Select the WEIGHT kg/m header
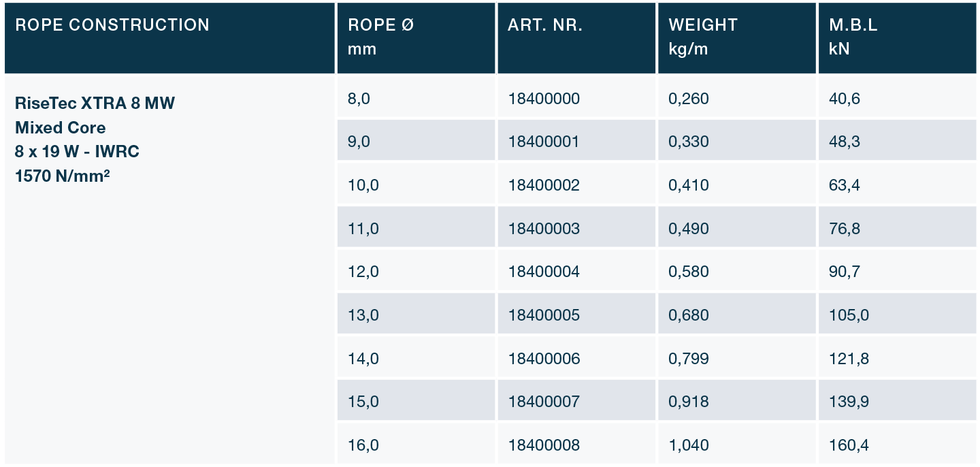Image resolution: width=980 pixels, height=467 pixels. (703, 37)
